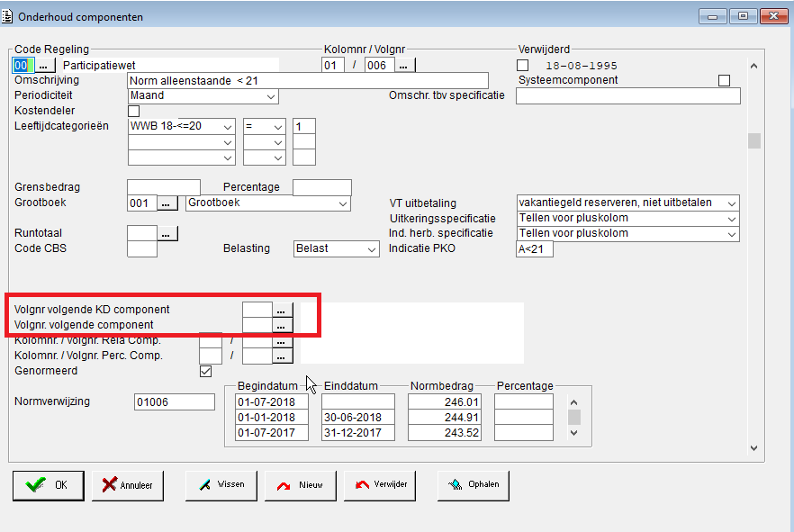
Task: Click the norm table scroll up arrow
Action: point(573,402)
